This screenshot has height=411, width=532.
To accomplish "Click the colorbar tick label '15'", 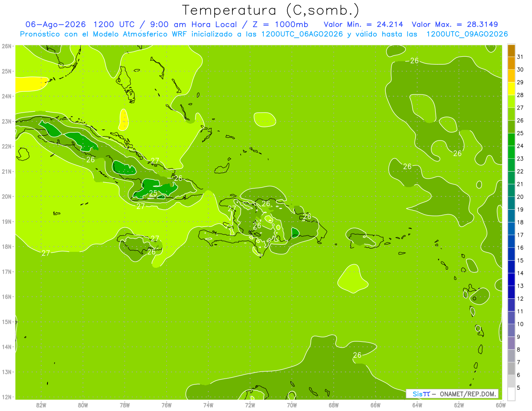I will pos(520,260).
